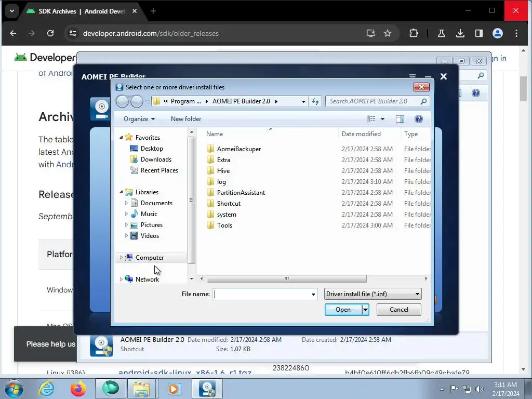Change view using the views icon
This screenshot has height=399, width=532.
pyautogui.click(x=371, y=119)
